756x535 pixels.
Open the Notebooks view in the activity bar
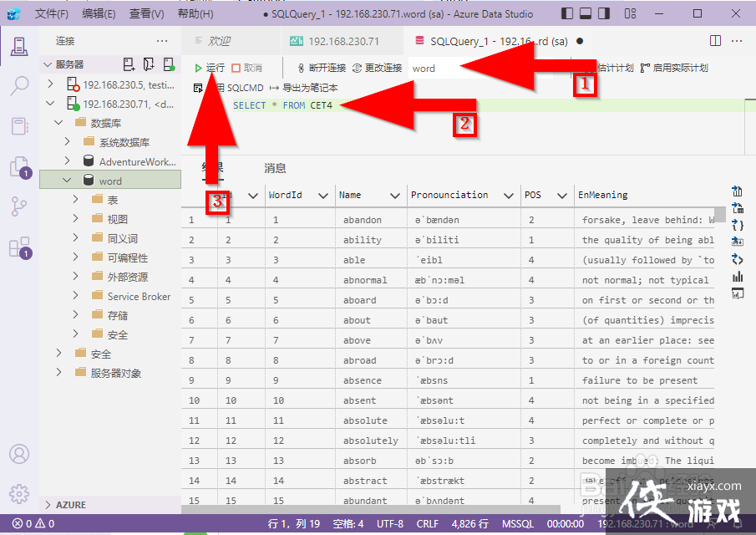[x=18, y=125]
